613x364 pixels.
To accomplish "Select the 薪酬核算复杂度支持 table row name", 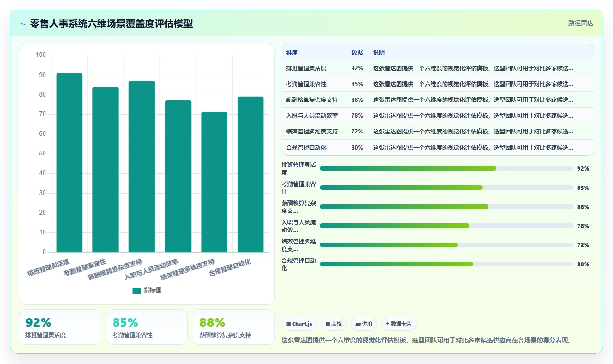I will coord(312,100).
